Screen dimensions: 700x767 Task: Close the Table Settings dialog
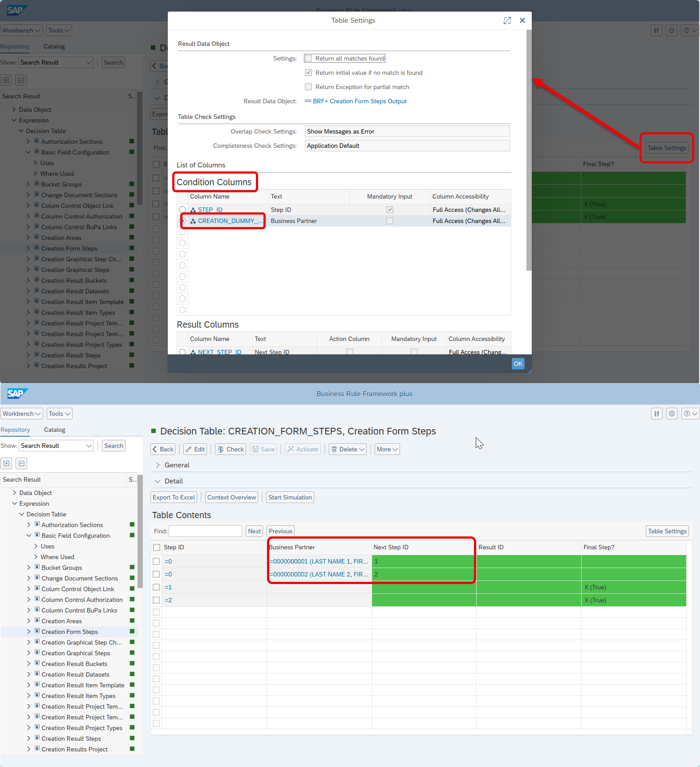[x=522, y=20]
